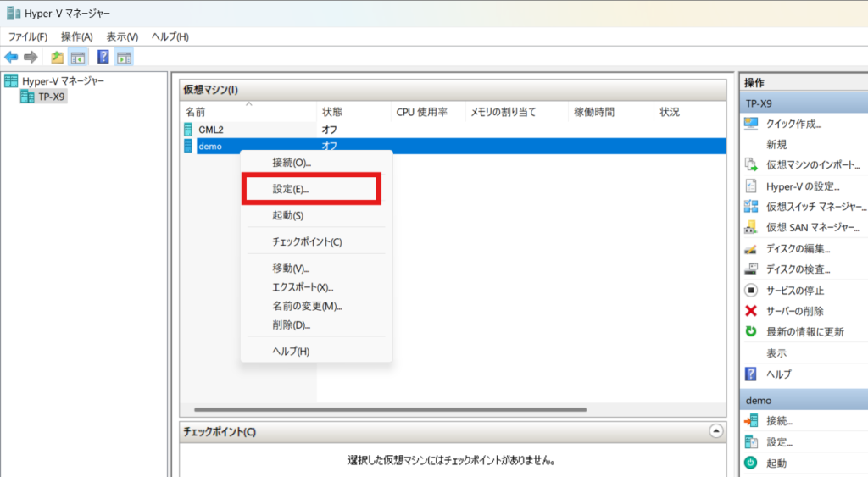The width and height of the screenshot is (868, 477).
Task: Open the ファイル(F) menu
Action: coord(28,36)
